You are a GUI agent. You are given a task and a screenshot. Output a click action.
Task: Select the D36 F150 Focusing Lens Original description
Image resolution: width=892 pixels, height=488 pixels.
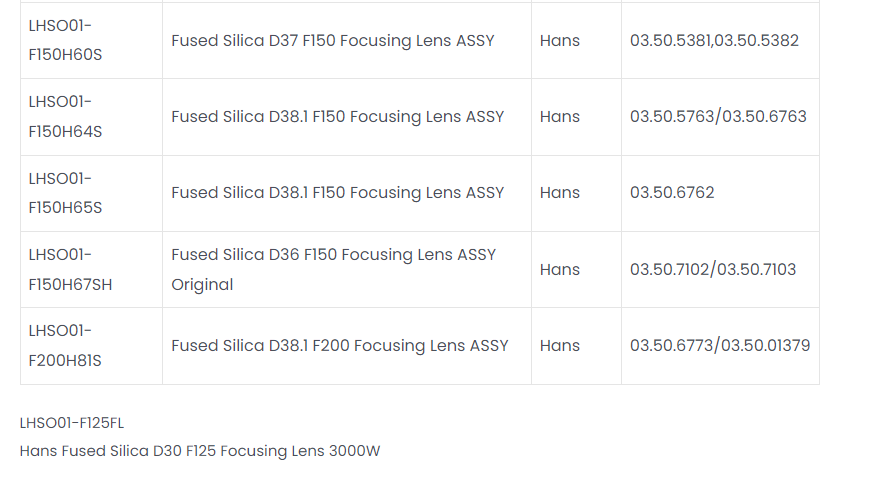333,269
